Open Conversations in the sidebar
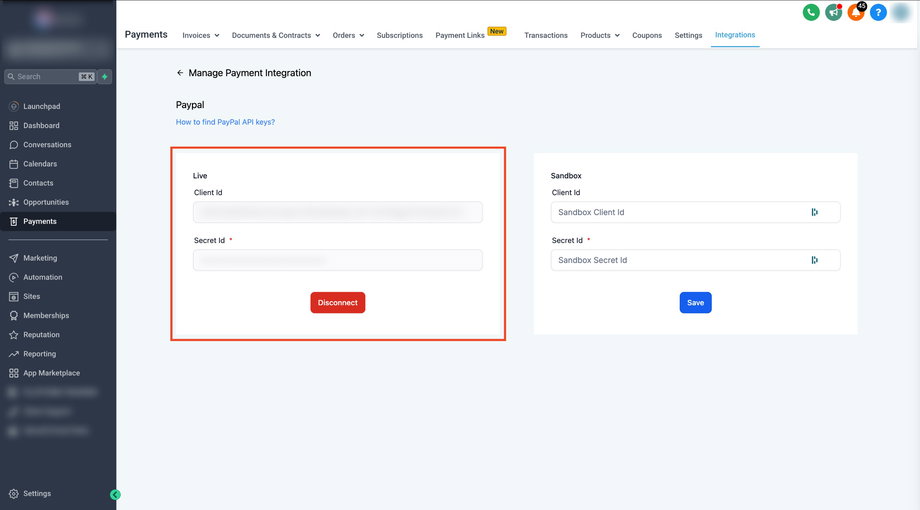The width and height of the screenshot is (920, 510). (47, 145)
